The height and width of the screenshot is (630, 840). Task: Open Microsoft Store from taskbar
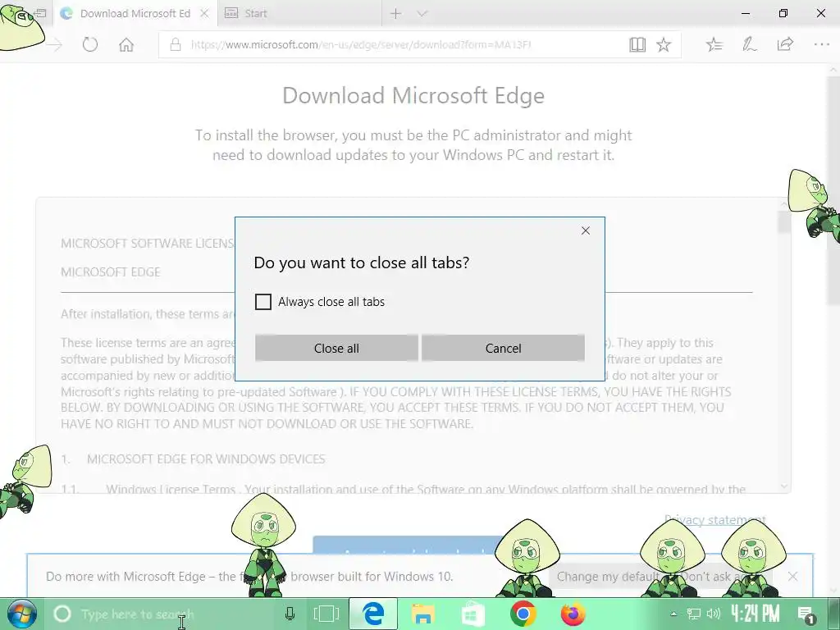[473, 614]
